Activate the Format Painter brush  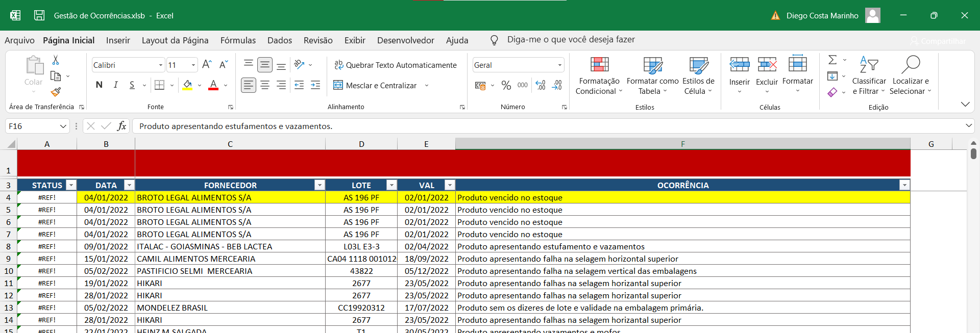tap(56, 92)
